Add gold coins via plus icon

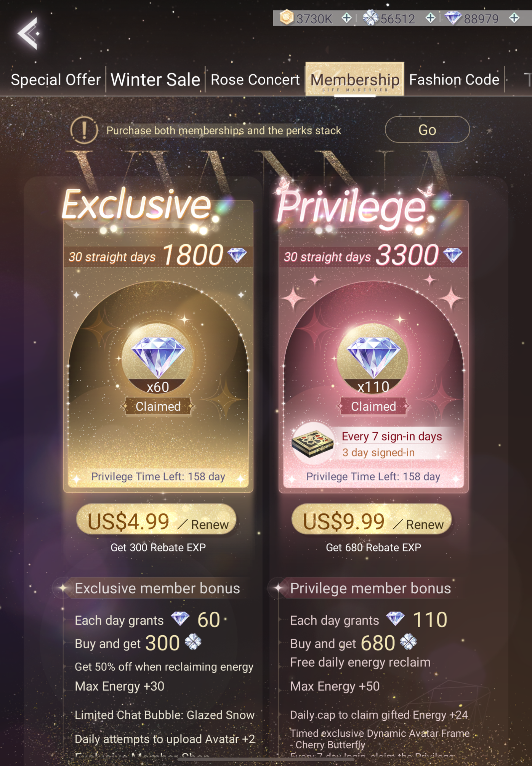347,18
